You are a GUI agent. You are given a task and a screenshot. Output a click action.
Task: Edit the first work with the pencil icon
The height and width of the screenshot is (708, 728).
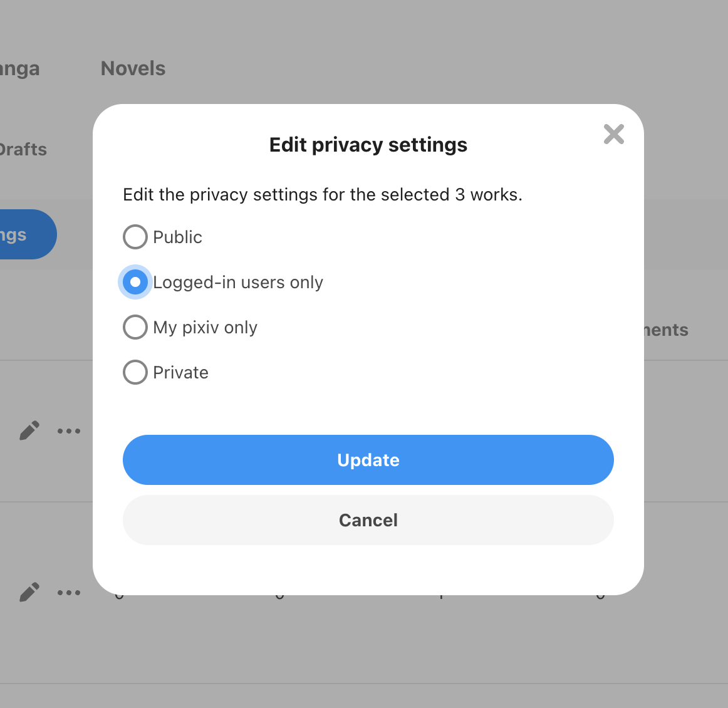(29, 430)
